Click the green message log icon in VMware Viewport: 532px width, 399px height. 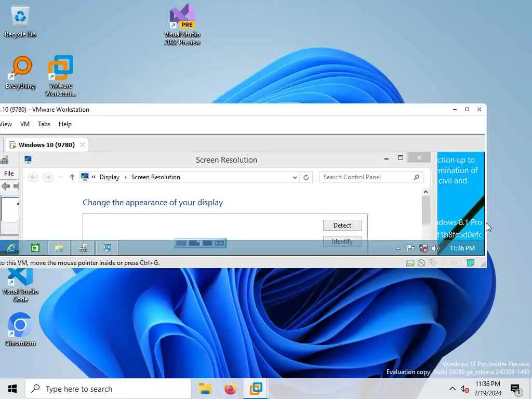coord(471,263)
